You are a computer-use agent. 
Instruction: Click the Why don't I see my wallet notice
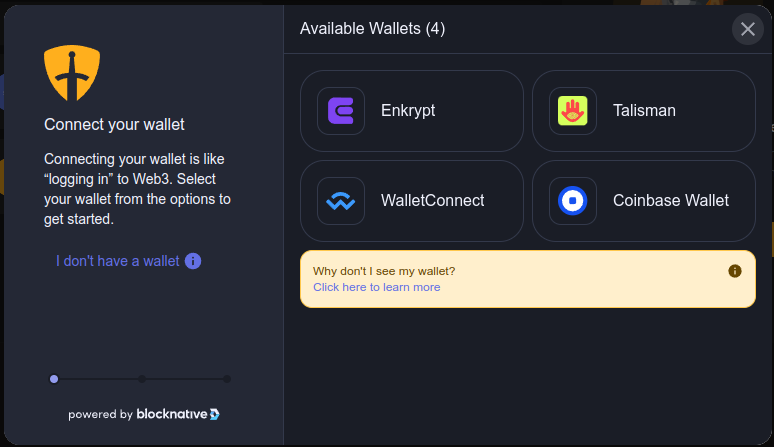(528, 279)
